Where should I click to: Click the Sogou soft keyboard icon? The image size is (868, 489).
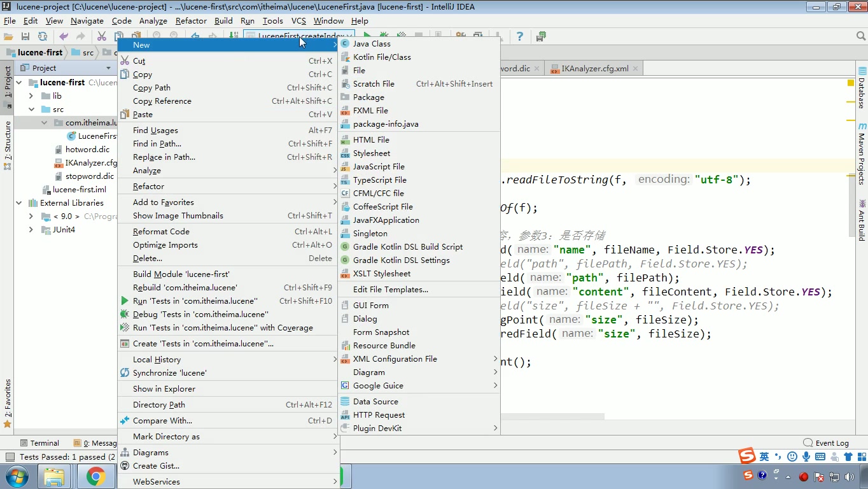click(820, 457)
